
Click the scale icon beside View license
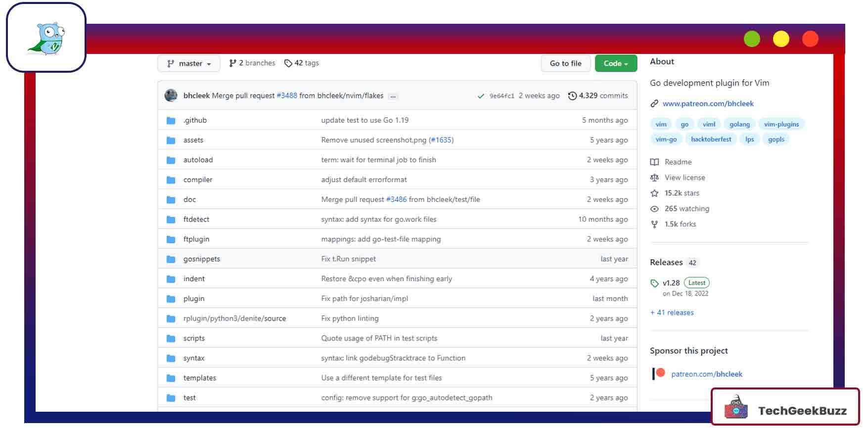654,178
